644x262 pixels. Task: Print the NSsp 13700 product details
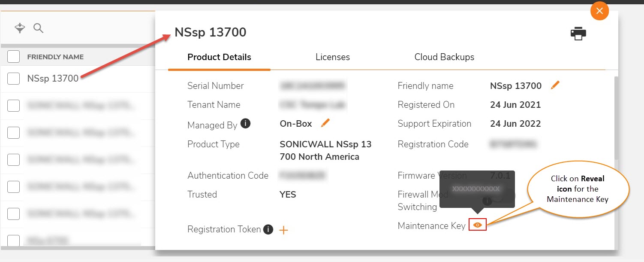tap(578, 34)
